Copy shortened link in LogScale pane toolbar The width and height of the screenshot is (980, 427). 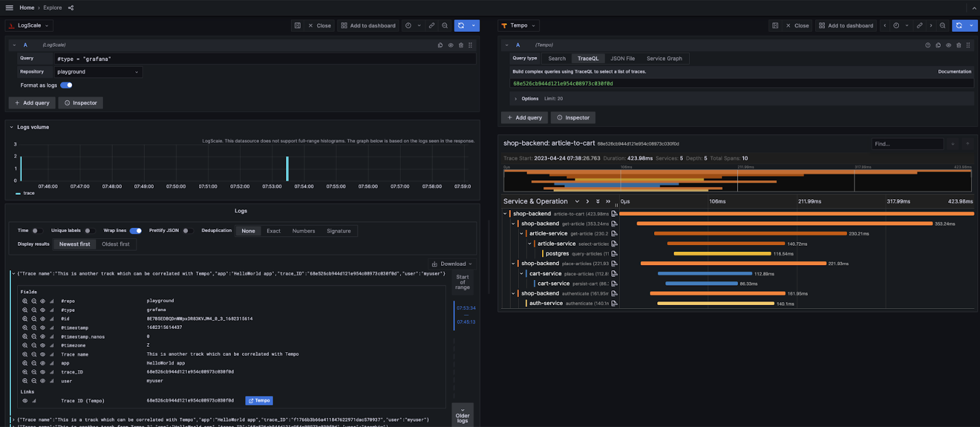tap(432, 26)
